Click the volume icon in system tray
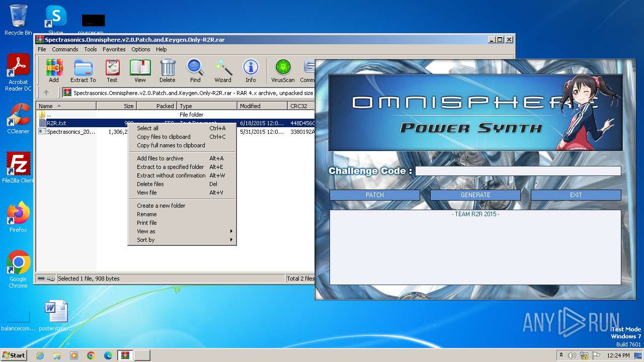Viewport: 644px width, 362px height. point(572,355)
